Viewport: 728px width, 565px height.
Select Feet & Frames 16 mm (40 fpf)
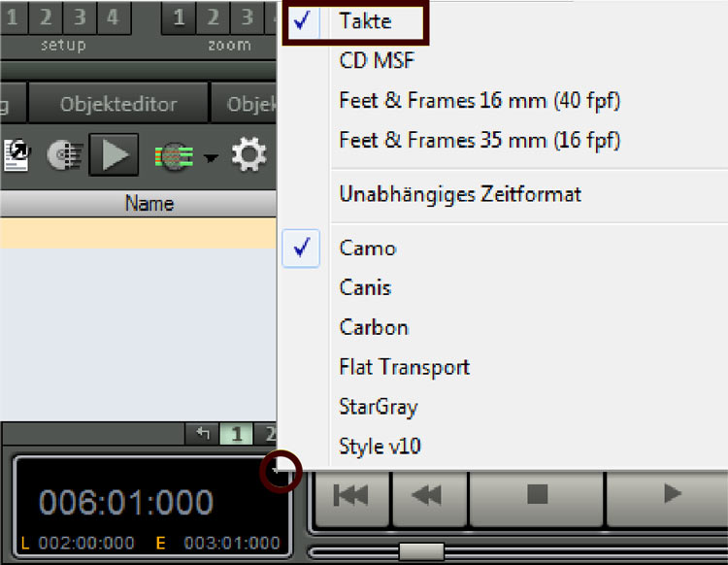coord(480,100)
